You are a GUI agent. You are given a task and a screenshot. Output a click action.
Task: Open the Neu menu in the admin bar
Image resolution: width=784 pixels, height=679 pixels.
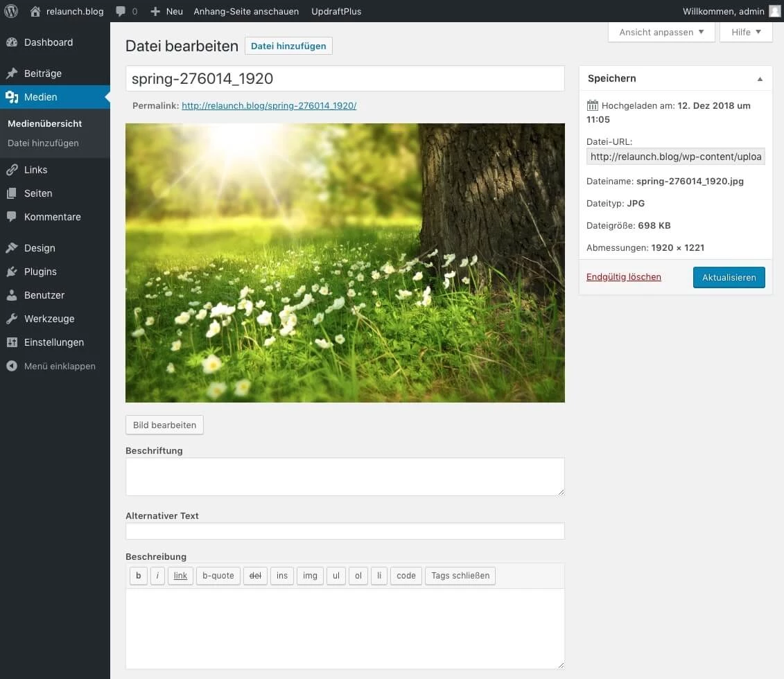click(166, 11)
